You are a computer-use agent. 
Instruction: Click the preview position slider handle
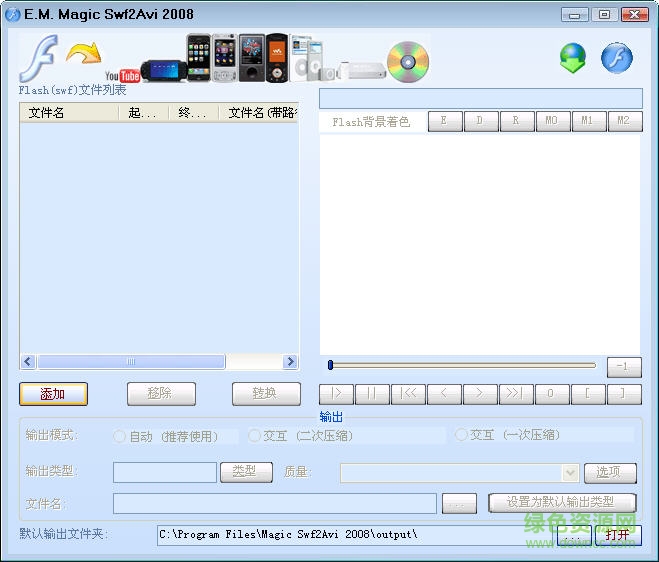click(x=331, y=365)
